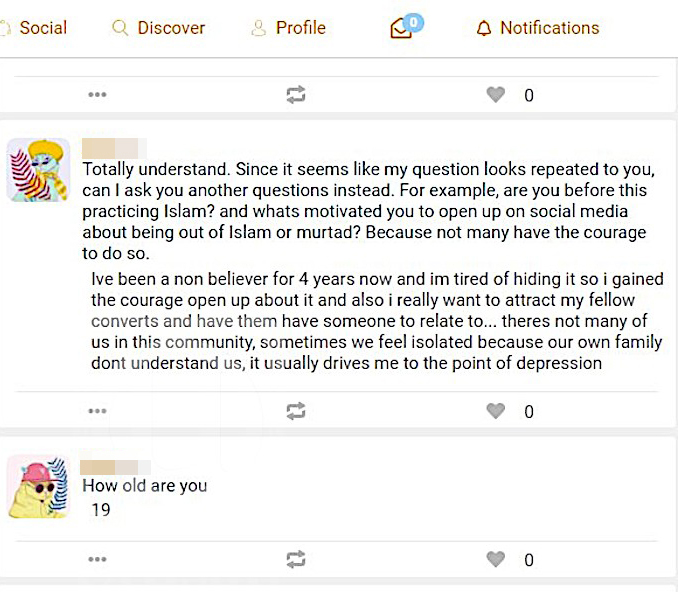Click the yellow character avatar with pink cap
The image size is (678, 592).
tap(38, 487)
